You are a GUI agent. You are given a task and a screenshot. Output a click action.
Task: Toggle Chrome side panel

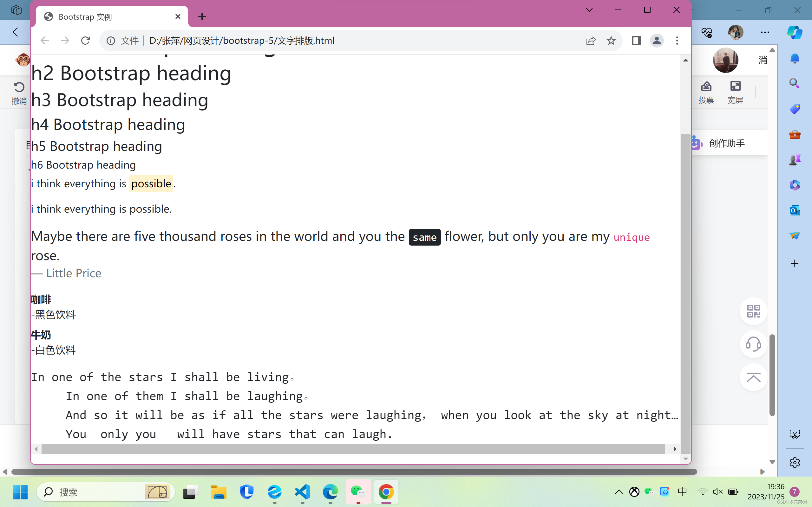tap(636, 41)
